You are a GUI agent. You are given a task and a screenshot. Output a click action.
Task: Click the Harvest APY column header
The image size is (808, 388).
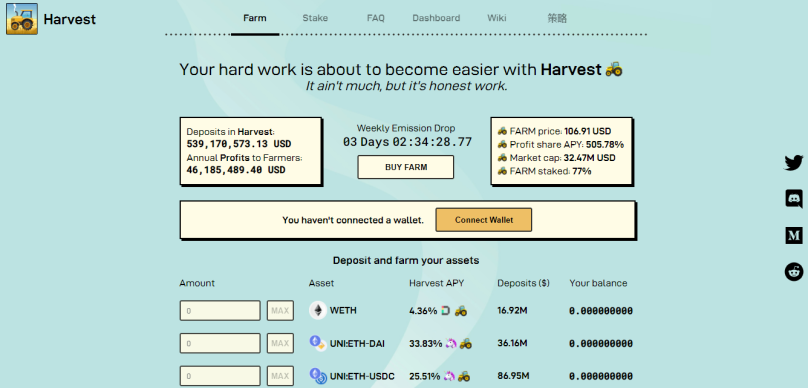[x=436, y=283]
